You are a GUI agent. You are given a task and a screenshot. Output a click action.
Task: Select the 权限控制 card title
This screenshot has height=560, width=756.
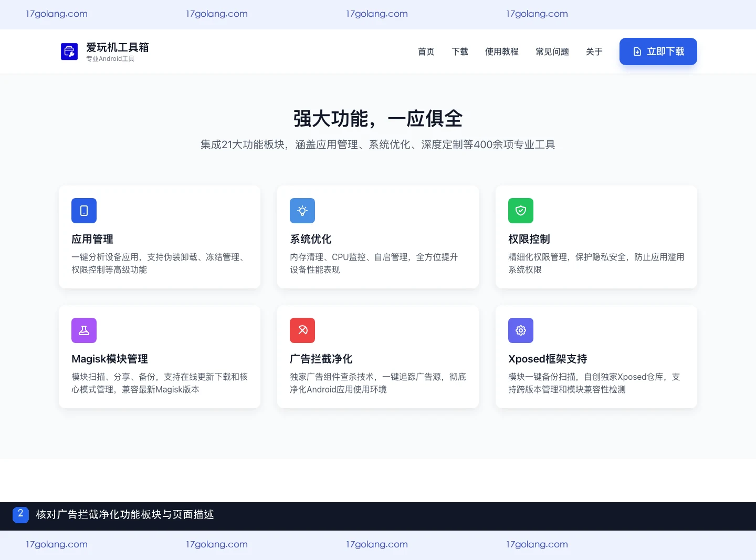[x=529, y=239]
